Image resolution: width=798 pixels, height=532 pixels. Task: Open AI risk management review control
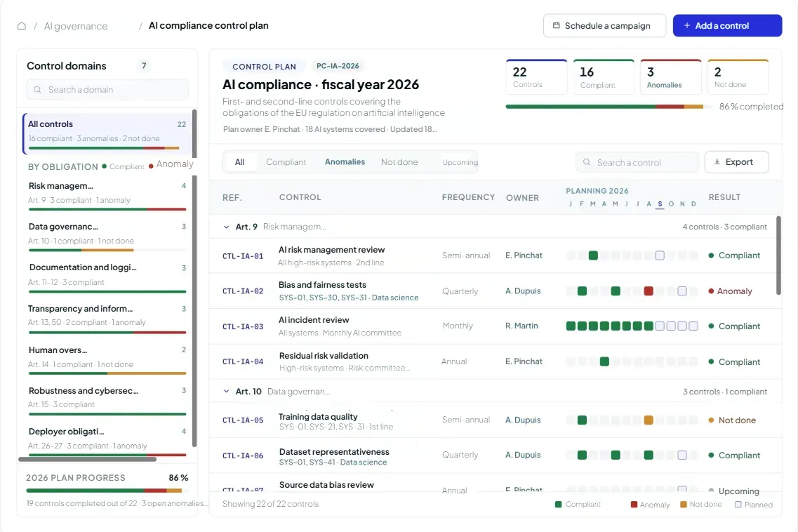click(331, 250)
